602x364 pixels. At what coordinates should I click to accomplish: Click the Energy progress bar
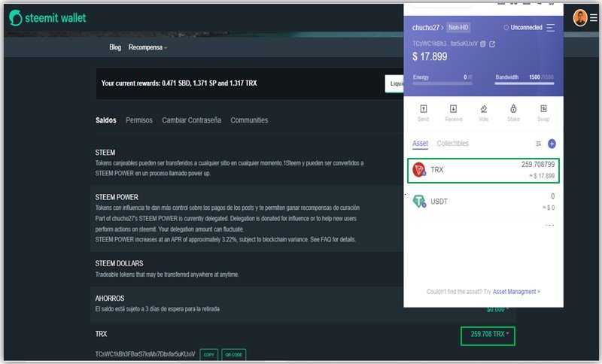coord(442,83)
